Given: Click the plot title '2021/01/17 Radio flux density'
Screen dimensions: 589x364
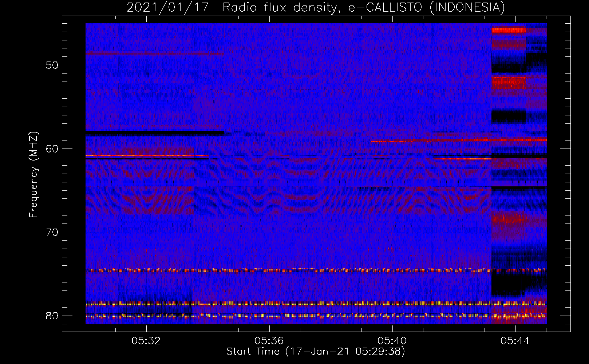Looking at the screenshot, I should [x=316, y=7].
